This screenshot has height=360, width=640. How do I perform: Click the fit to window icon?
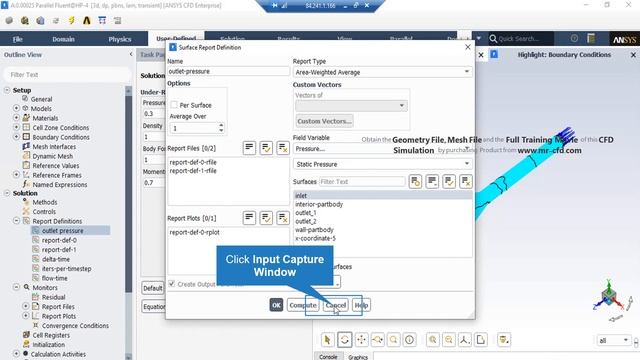(433, 340)
